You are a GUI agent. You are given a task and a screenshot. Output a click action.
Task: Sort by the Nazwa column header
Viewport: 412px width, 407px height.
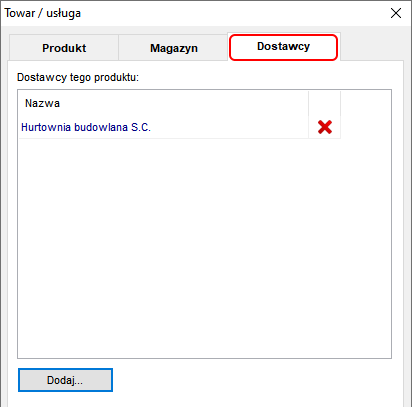tap(163, 103)
